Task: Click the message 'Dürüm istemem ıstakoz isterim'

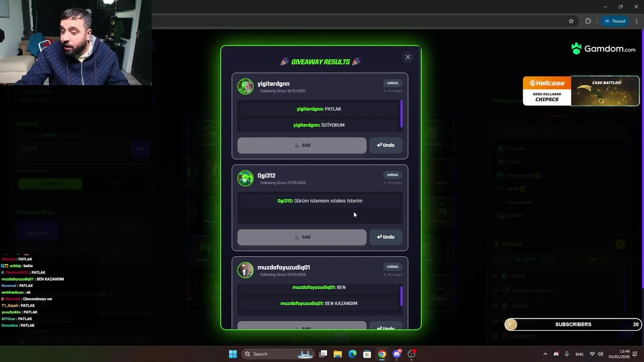Action: pyautogui.click(x=328, y=201)
